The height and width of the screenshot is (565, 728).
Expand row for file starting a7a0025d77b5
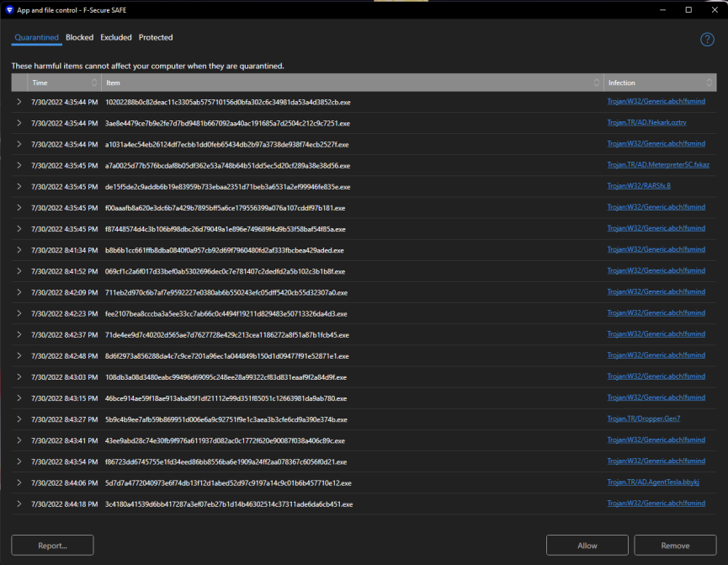tap(19, 165)
